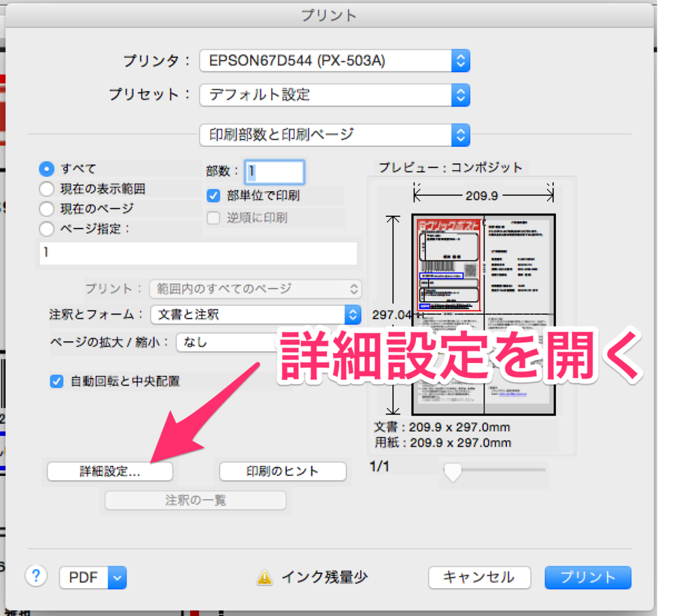This screenshot has width=696, height=616.
Task: Click the blue プリント button
Action: pos(588,577)
